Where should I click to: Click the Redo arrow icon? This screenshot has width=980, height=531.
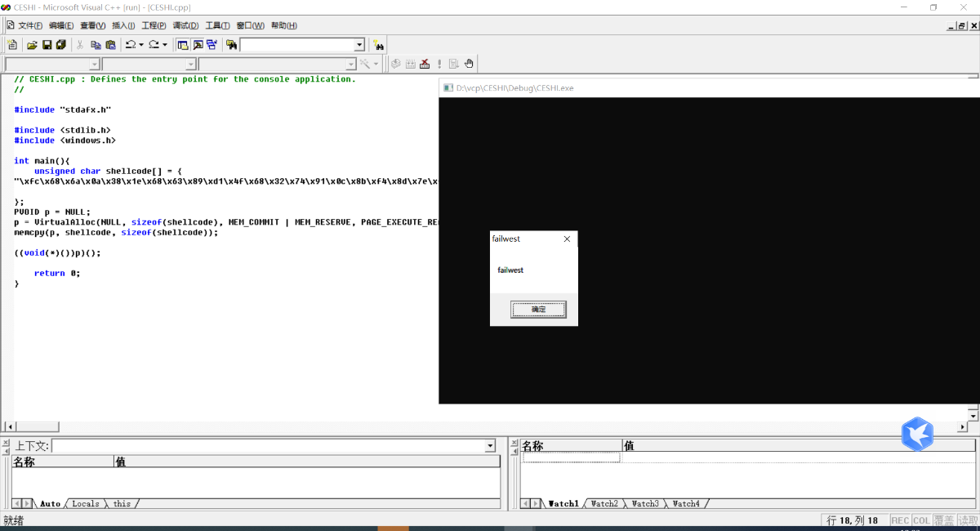(154, 45)
